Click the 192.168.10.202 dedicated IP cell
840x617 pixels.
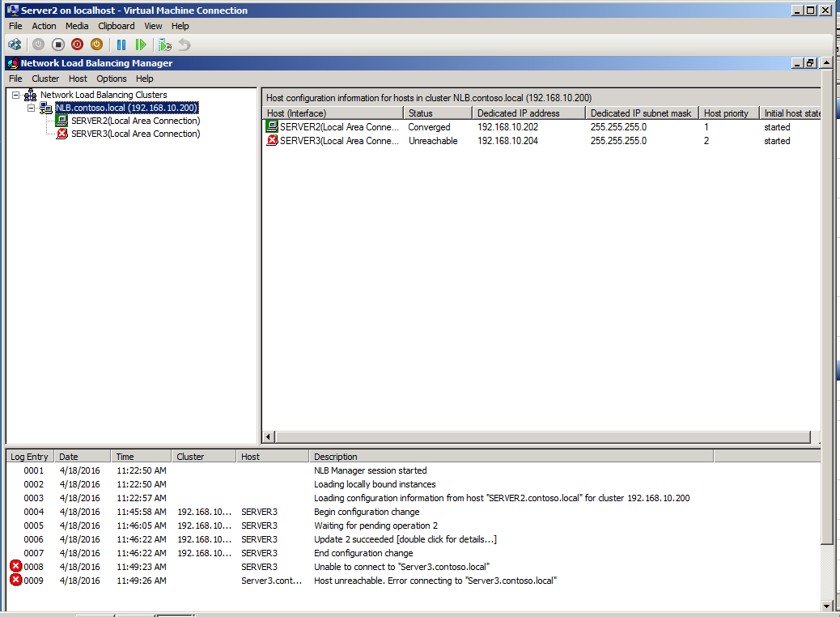pos(508,127)
